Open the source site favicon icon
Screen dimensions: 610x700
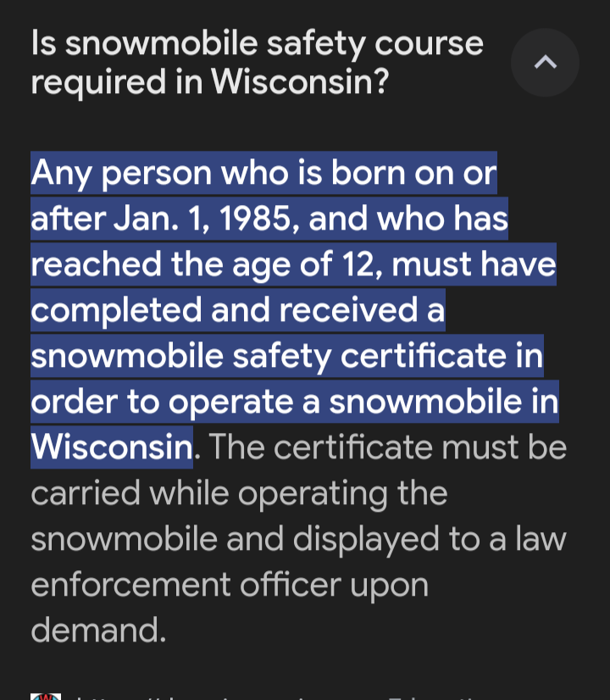pyautogui.click(x=46, y=696)
